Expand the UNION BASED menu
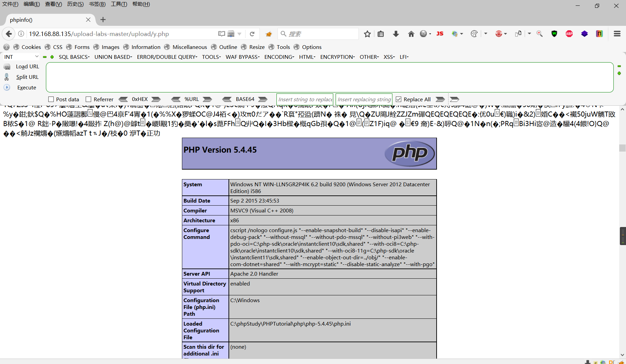Viewport: 626px width, 364px height. (x=113, y=57)
